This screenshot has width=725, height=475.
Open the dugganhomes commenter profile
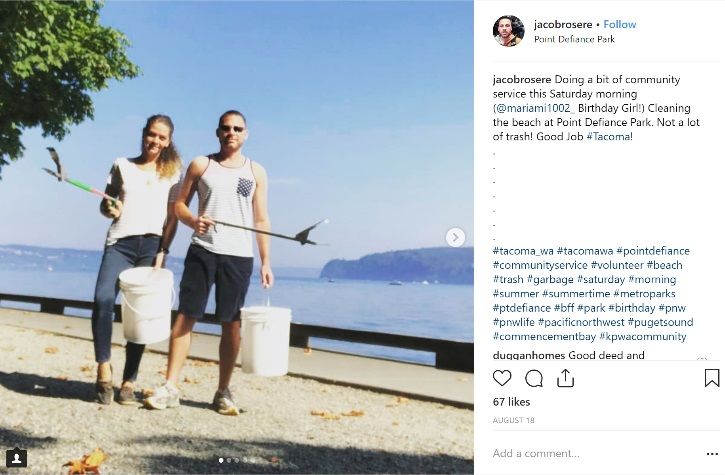tap(529, 355)
